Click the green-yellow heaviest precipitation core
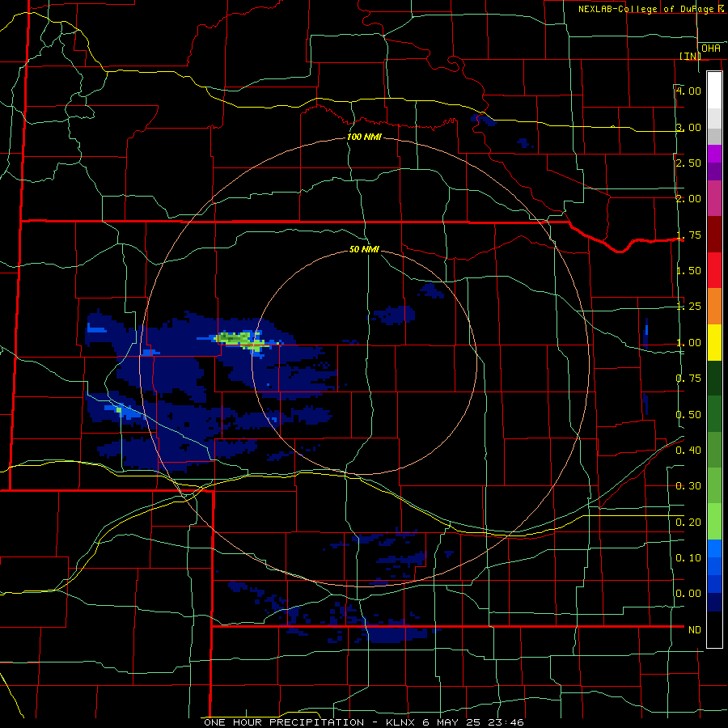 tap(241, 340)
